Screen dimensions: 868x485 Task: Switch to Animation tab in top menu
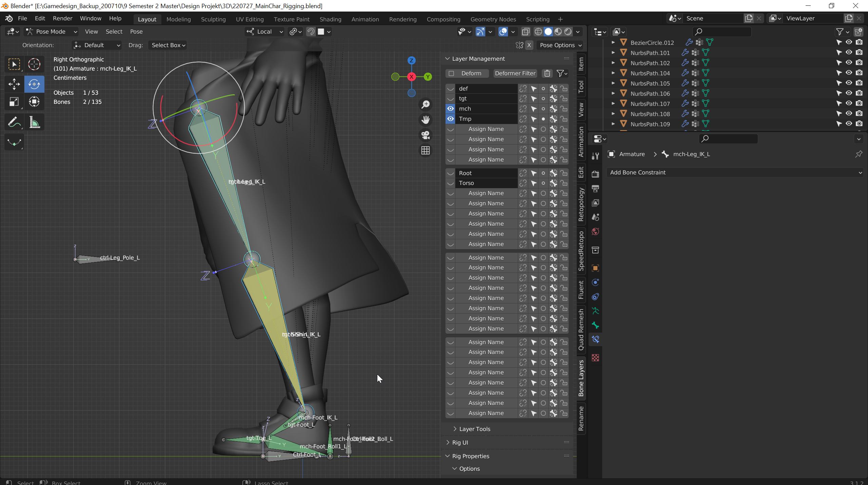pyautogui.click(x=365, y=18)
